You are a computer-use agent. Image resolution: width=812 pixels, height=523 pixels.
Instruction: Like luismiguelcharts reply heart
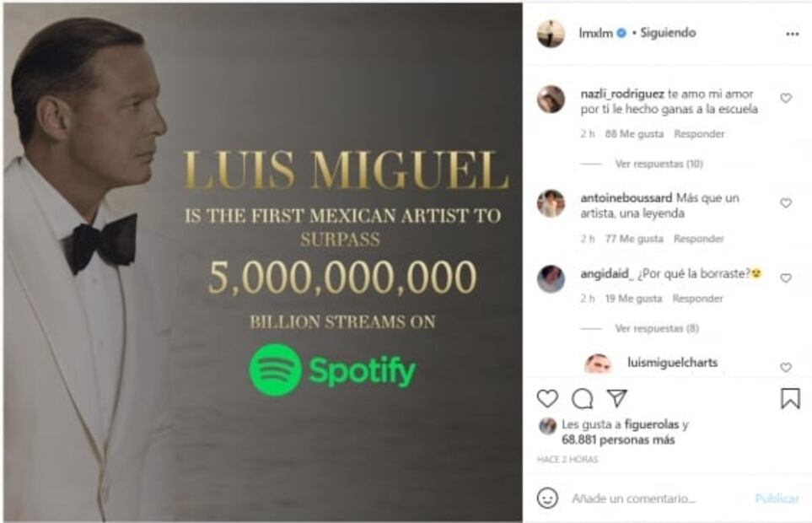786,367
